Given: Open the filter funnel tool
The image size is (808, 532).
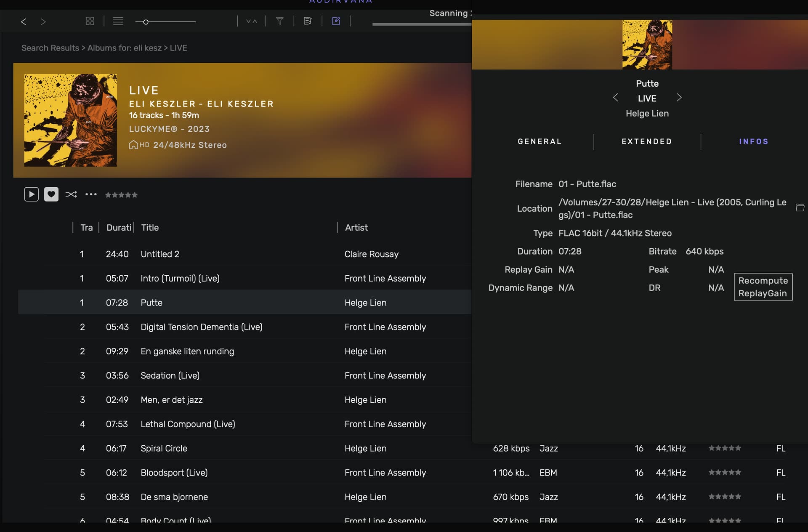Looking at the screenshot, I should [280, 21].
